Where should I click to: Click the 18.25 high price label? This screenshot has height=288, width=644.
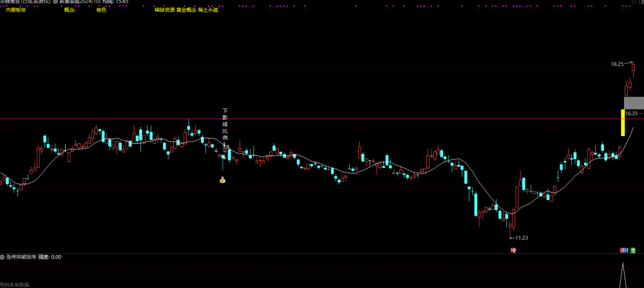pos(617,64)
